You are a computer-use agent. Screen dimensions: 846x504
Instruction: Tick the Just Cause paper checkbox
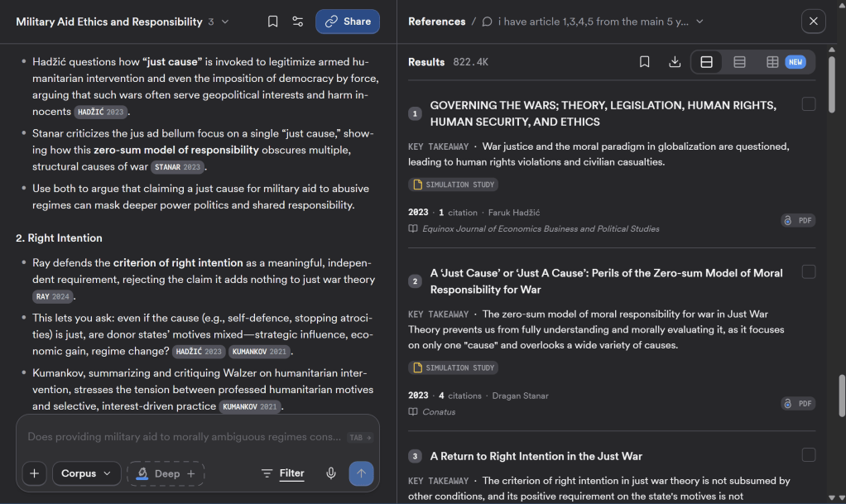click(808, 272)
